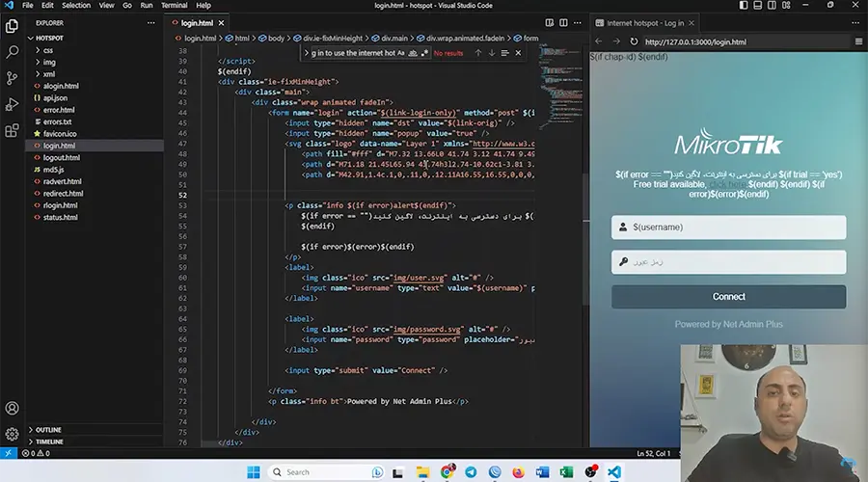
Task: Toggle match case in find widget
Action: (x=401, y=53)
